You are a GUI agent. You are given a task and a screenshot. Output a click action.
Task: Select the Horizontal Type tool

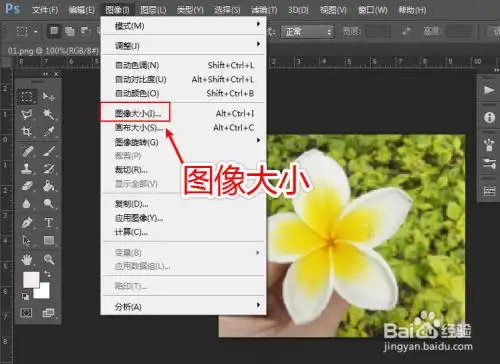49,222
